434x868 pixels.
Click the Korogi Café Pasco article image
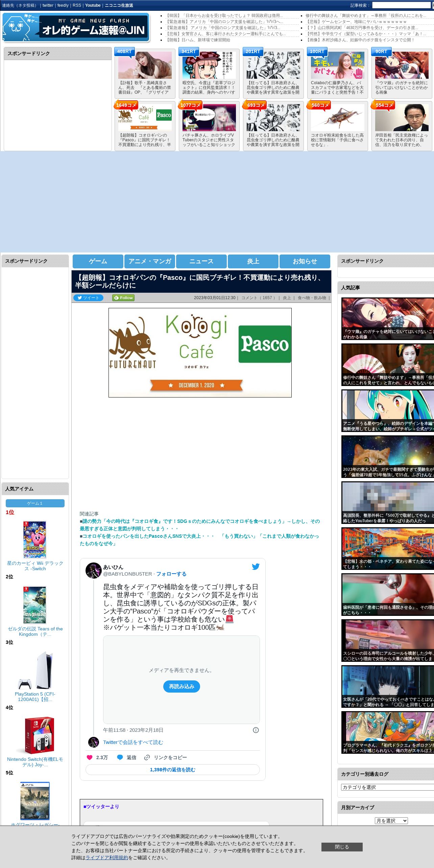coord(200,353)
